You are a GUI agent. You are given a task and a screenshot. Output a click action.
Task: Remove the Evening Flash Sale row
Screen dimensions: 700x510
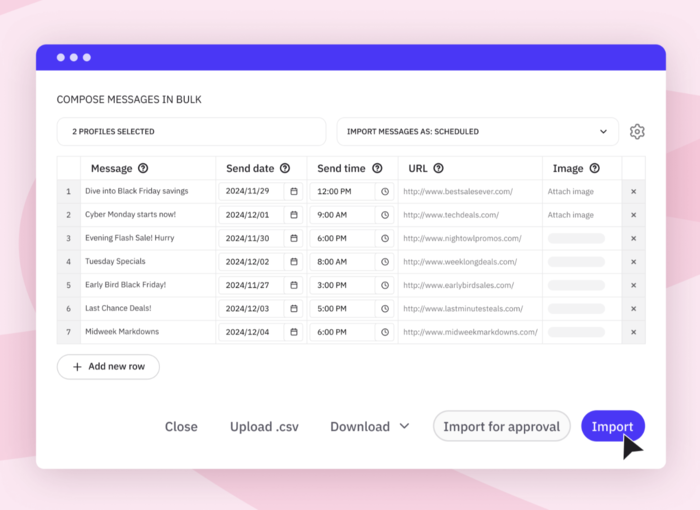(x=633, y=238)
